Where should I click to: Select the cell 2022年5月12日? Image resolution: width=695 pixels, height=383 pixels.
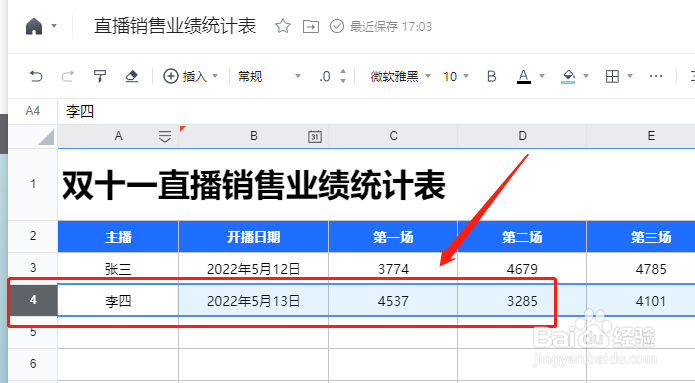point(254,269)
